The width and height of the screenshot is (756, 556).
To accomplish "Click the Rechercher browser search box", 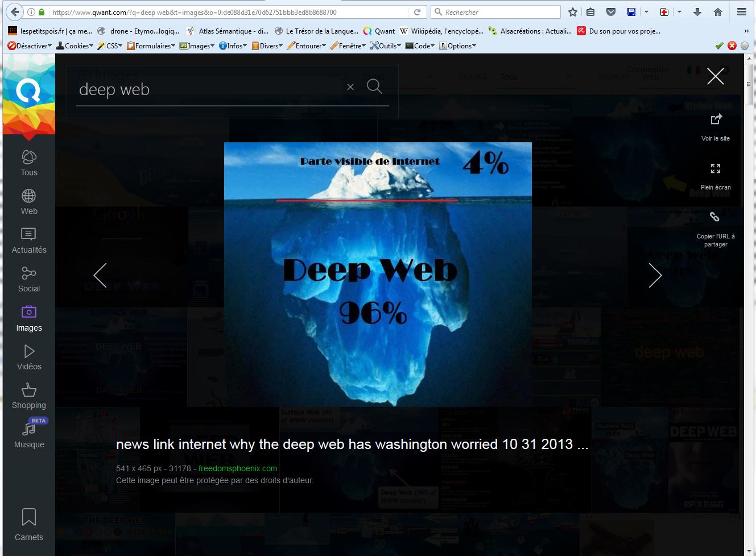I will [x=496, y=12].
